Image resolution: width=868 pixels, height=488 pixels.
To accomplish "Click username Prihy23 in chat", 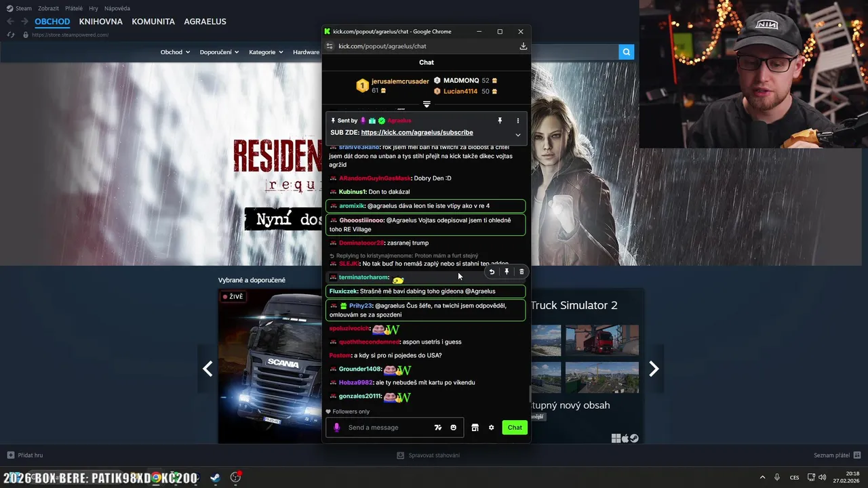I will 361,306.
